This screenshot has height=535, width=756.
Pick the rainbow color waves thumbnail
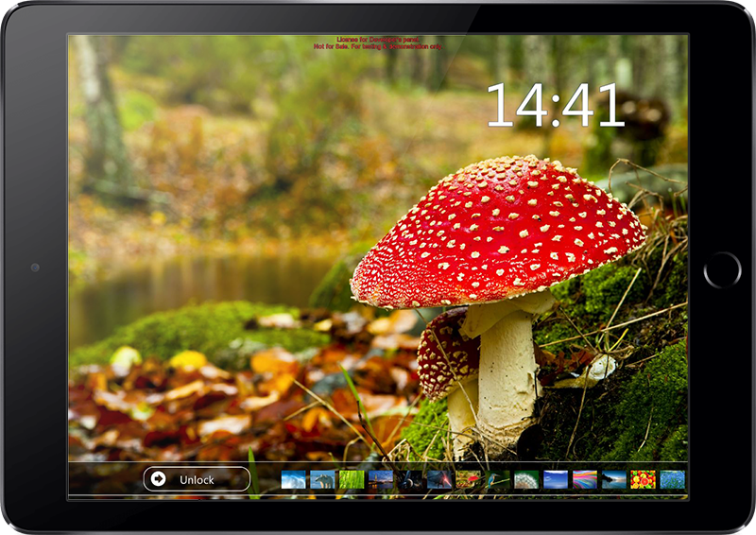(x=585, y=479)
